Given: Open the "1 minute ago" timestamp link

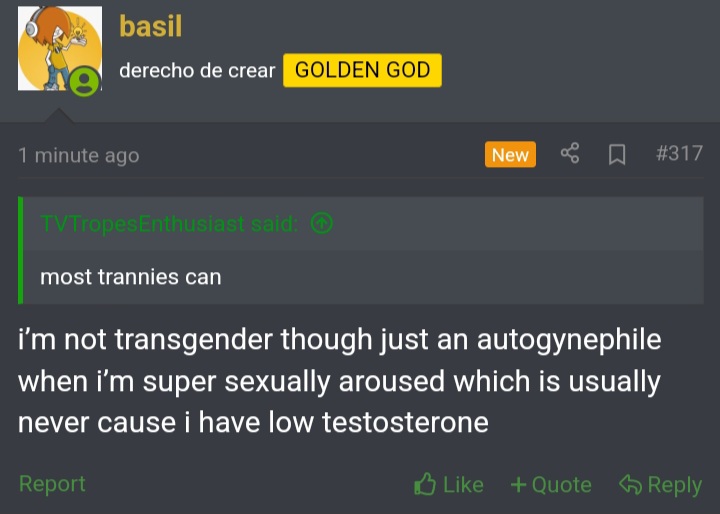Looking at the screenshot, I should coord(78,155).
